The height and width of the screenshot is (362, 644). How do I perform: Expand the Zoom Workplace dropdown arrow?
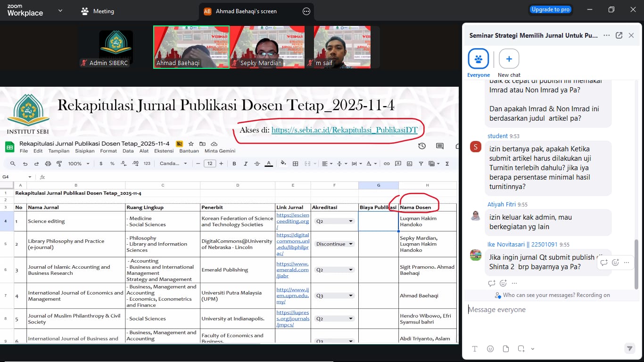60,10
